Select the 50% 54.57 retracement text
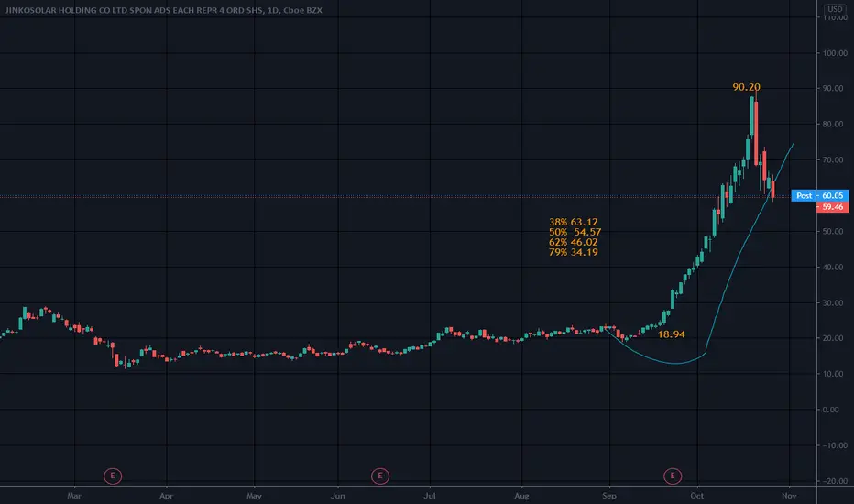Screen dimensions: 854x504 point(575,232)
